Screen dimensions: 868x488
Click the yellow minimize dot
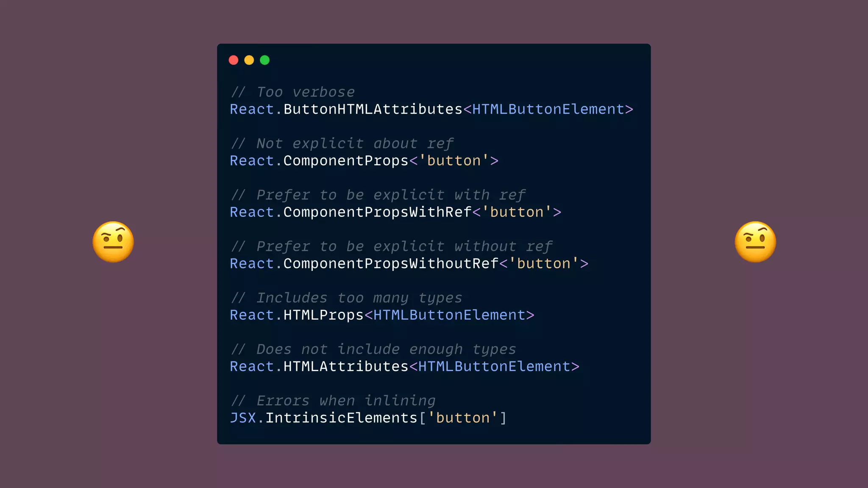[x=249, y=60]
